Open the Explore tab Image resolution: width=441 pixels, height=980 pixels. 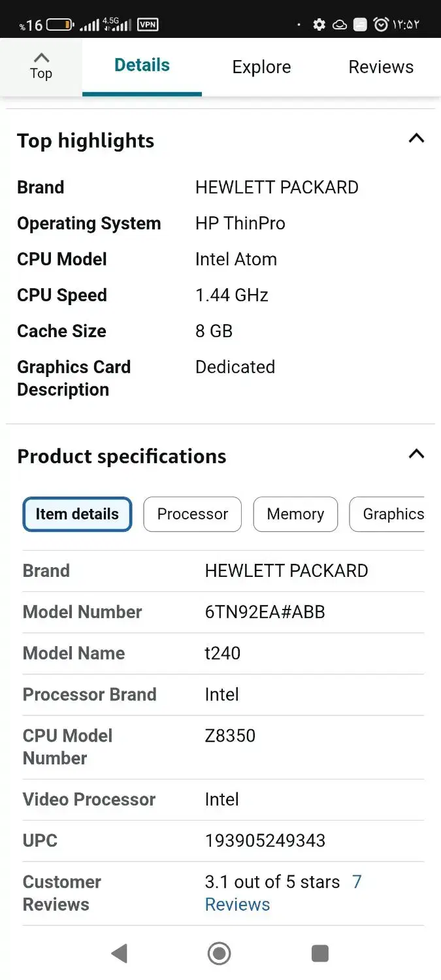coord(261,67)
